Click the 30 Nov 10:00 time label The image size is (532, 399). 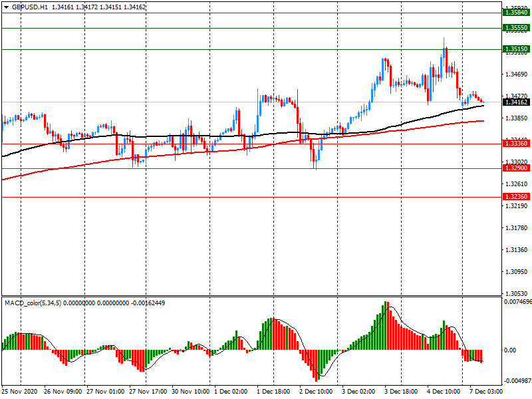coord(191,392)
